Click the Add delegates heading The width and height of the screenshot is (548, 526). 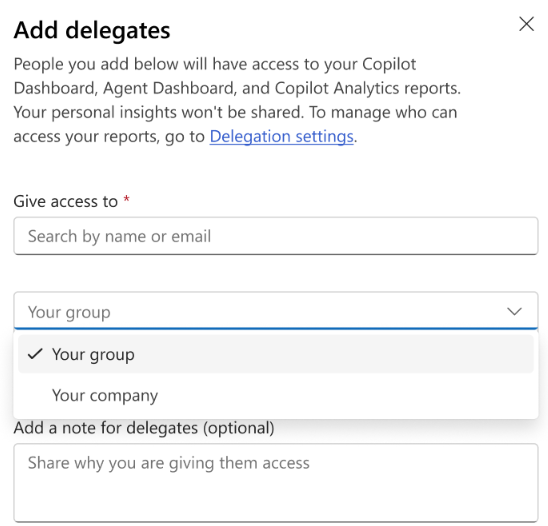click(x=92, y=30)
